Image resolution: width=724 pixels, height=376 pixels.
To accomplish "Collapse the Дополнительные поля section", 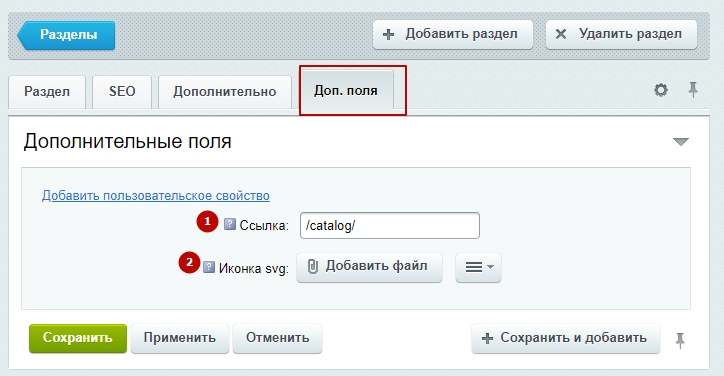I will pyautogui.click(x=681, y=142).
